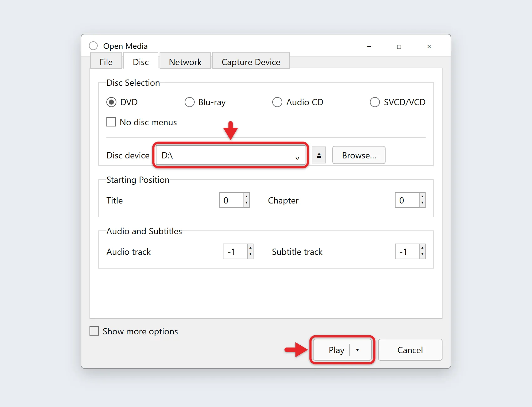
Task: Increase the Title value with up arrow
Action: pos(247,197)
